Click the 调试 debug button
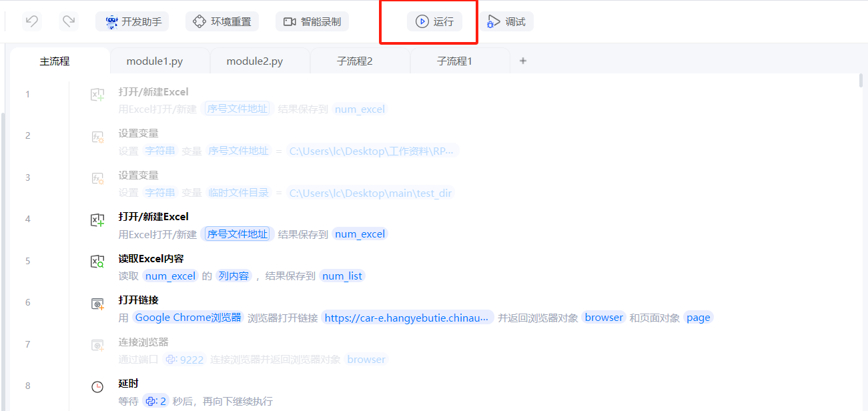The width and height of the screenshot is (868, 411). coord(506,21)
